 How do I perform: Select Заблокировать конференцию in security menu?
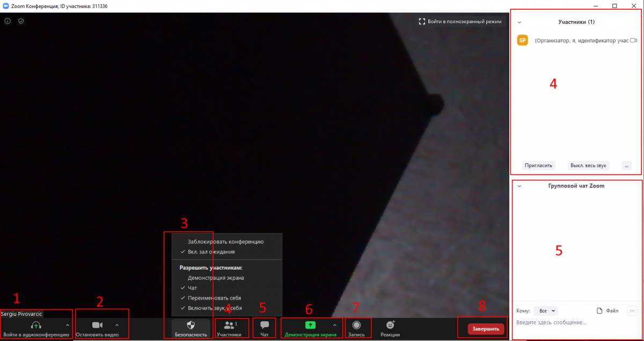tap(225, 242)
